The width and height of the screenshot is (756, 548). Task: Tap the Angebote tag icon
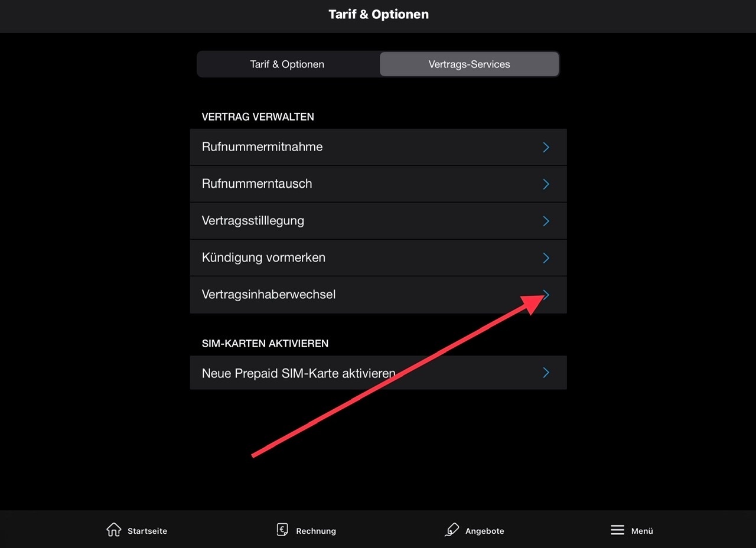(x=451, y=530)
